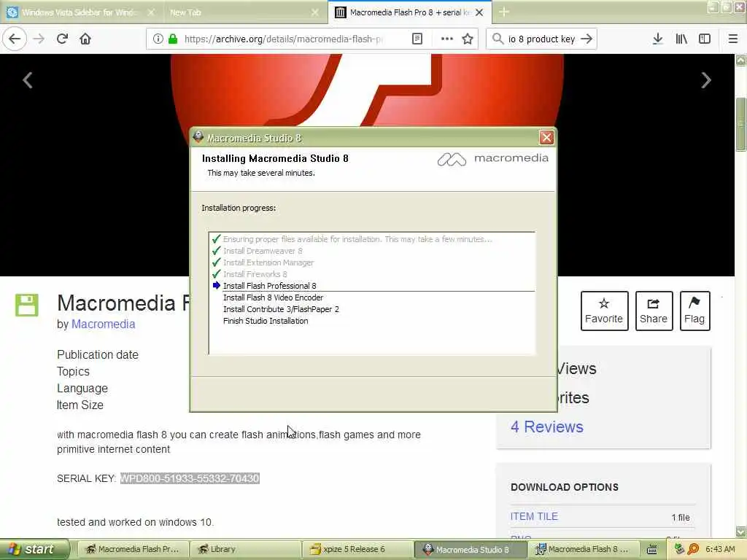Flag this item with the Flag button
747x560 pixels.
pos(694,311)
